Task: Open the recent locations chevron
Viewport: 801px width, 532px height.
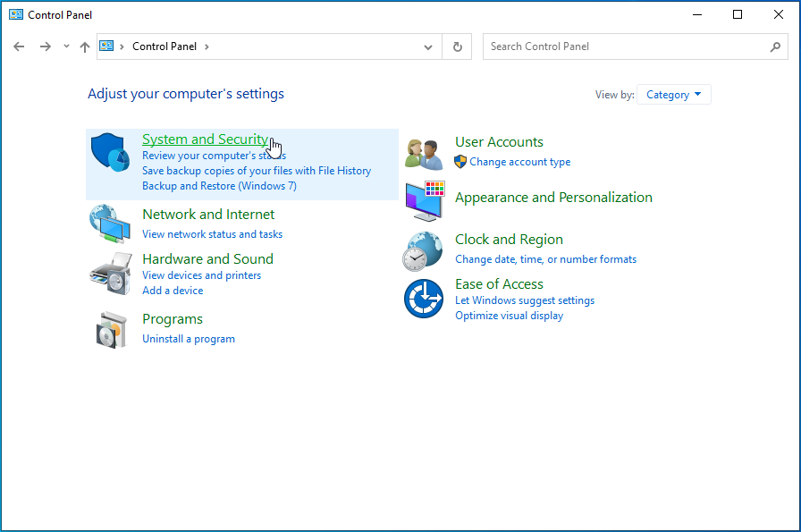Action: [66, 46]
